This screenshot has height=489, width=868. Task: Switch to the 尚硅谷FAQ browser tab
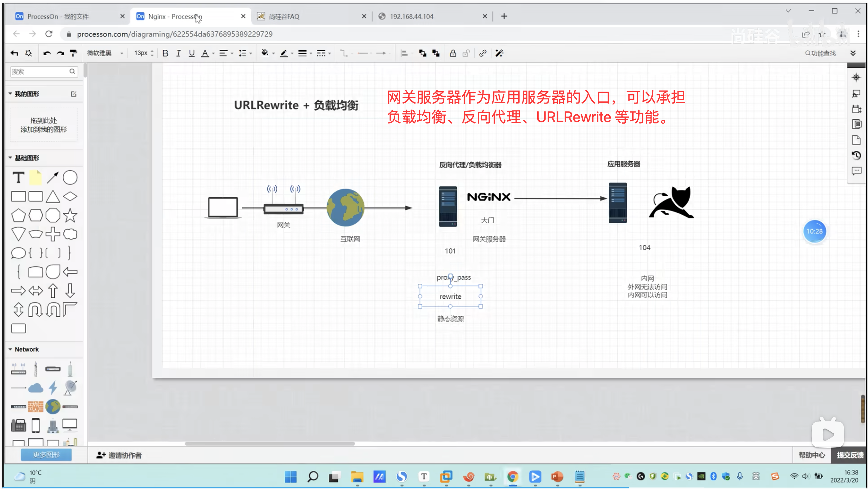[x=284, y=16]
